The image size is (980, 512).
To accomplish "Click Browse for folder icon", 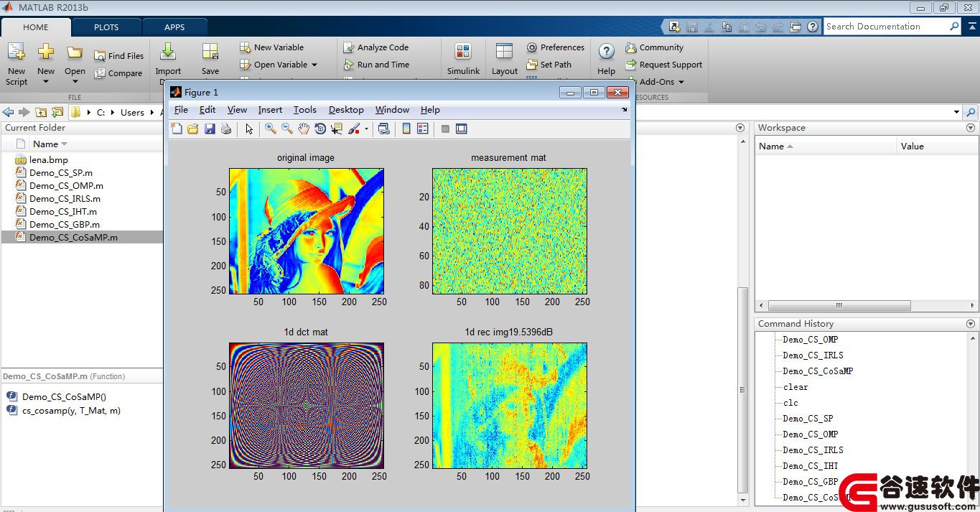I will click(x=57, y=112).
